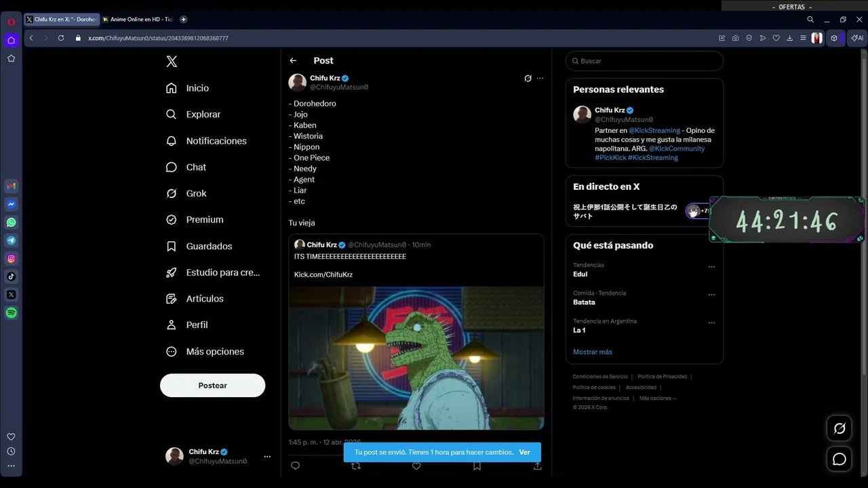Open the Opera menu logo
This screenshot has height=488, width=868.
coord(11,22)
